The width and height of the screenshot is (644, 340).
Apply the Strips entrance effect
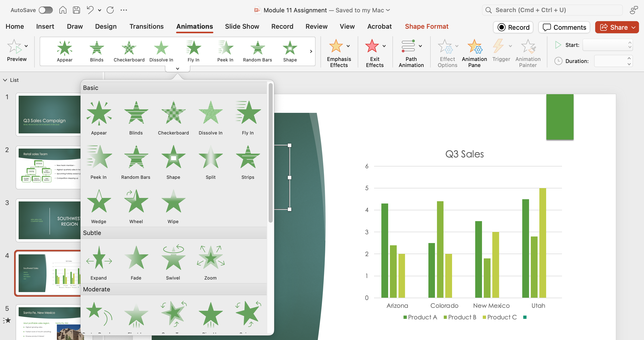(248, 162)
